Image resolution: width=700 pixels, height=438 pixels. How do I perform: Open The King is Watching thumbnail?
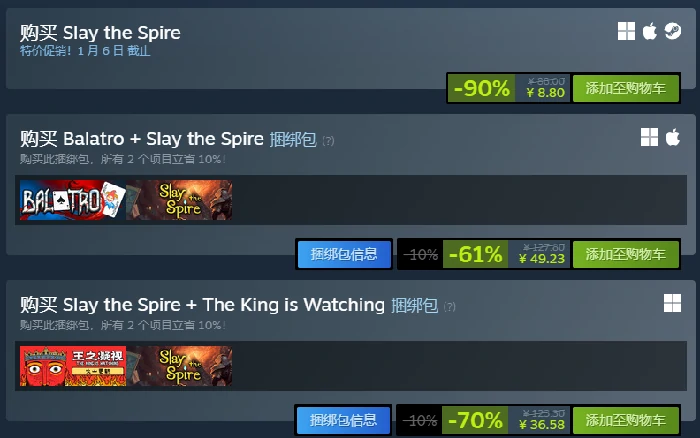(x=73, y=366)
